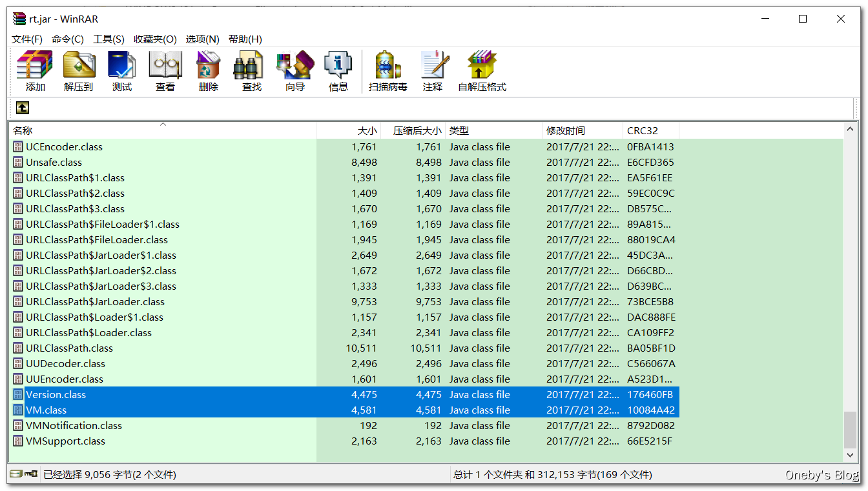
Task: Open the 命令(C) menu
Action: 68,39
